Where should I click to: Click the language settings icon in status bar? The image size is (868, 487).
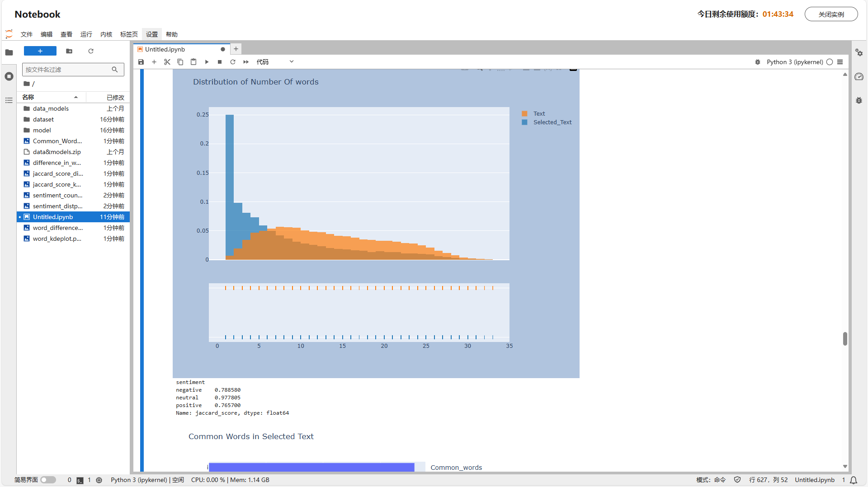point(99,480)
